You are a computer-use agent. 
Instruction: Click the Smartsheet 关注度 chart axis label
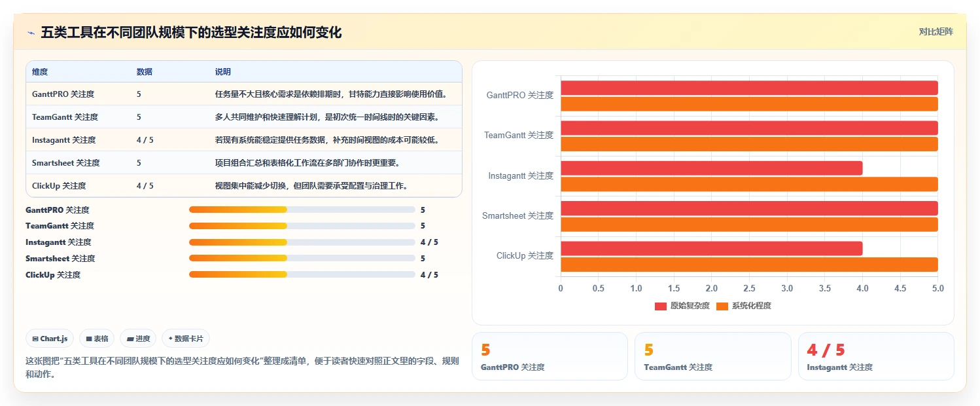518,216
